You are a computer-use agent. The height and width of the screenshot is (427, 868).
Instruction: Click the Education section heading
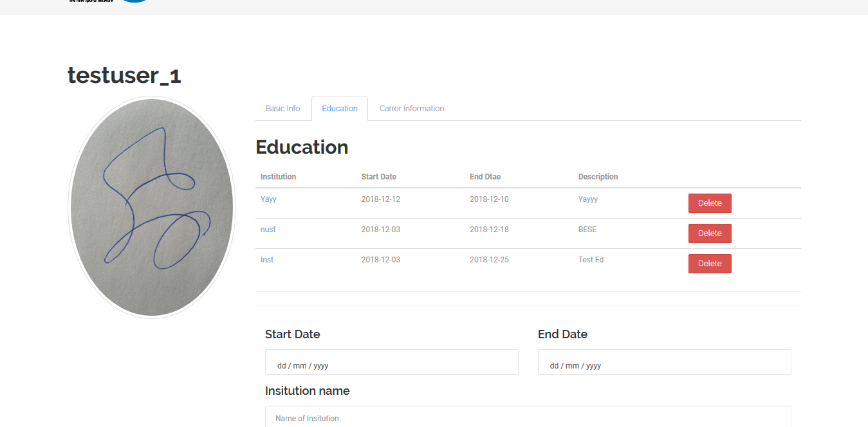click(x=302, y=147)
